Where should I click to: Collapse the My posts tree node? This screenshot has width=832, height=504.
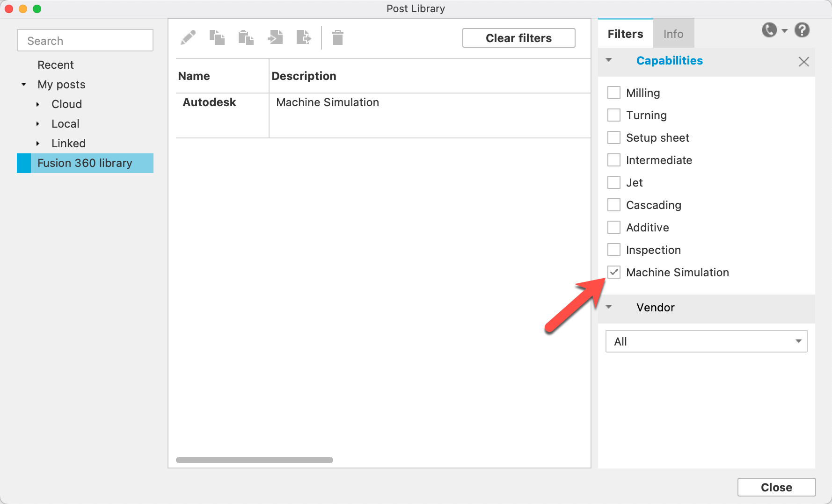(24, 84)
